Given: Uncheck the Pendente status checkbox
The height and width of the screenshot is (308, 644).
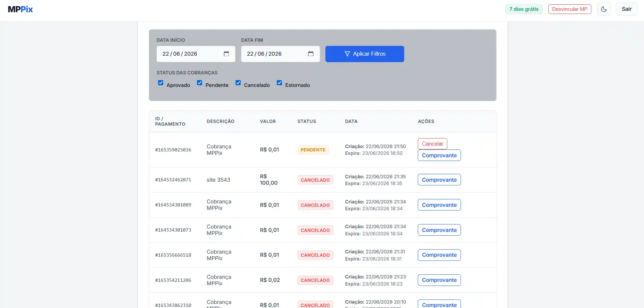Looking at the screenshot, I should (x=199, y=83).
